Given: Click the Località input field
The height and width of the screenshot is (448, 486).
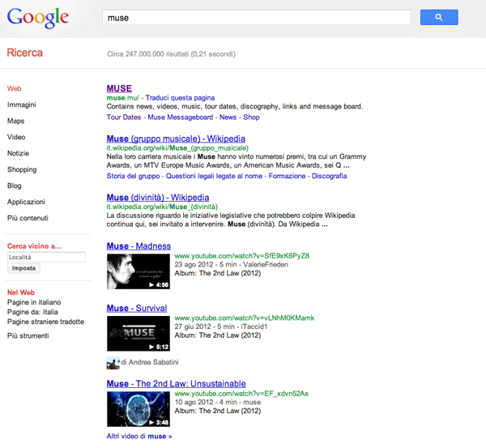Looking at the screenshot, I should pyautogui.click(x=46, y=257).
